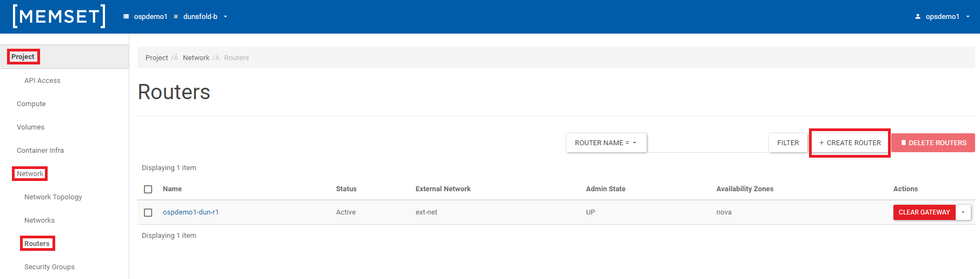The width and height of the screenshot is (980, 279).
Task: Expand the opsdemo1 user menu arrow
Action: coord(968,17)
